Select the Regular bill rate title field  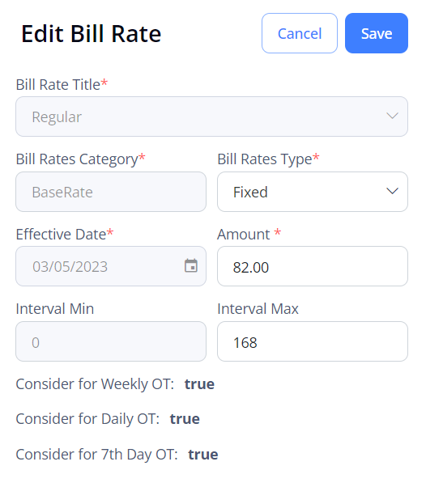tap(211, 116)
